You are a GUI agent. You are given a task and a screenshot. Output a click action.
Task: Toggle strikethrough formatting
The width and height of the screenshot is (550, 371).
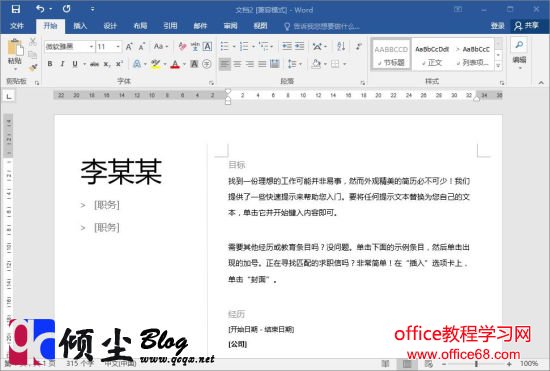click(x=94, y=64)
